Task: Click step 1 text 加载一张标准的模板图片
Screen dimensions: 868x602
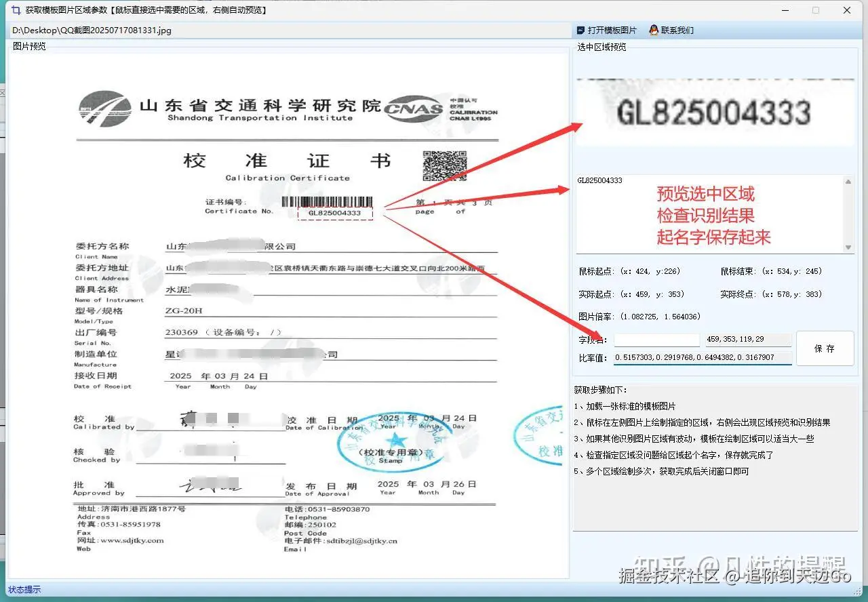Action: (625, 407)
